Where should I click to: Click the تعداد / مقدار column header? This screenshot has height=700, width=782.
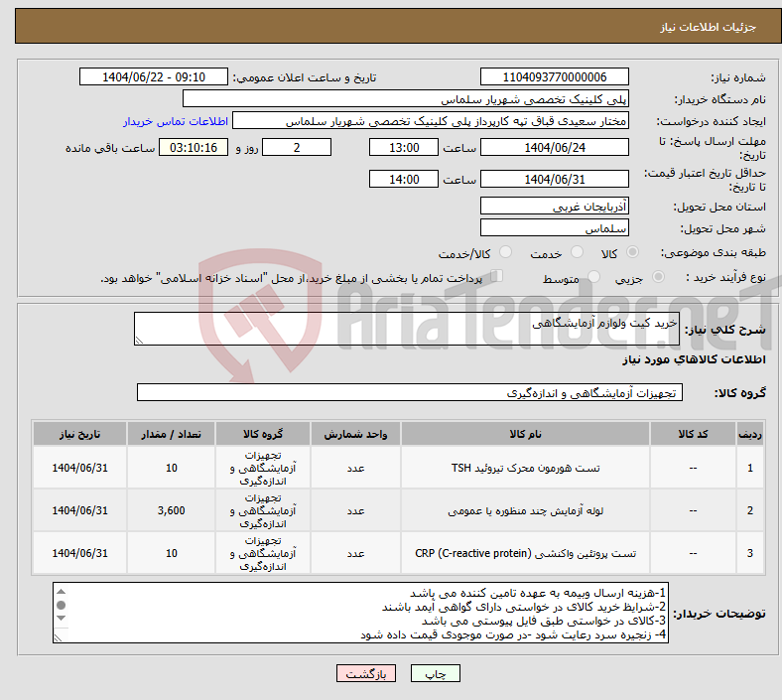coord(171,434)
